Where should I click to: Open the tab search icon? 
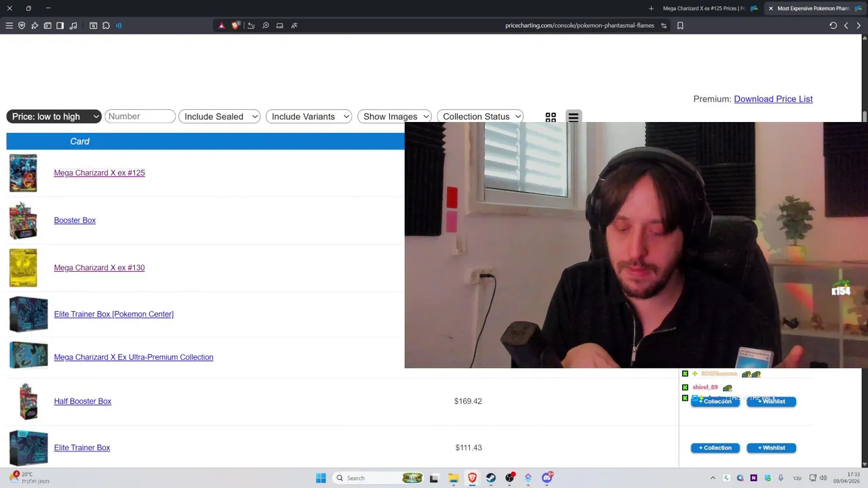[x=93, y=26]
